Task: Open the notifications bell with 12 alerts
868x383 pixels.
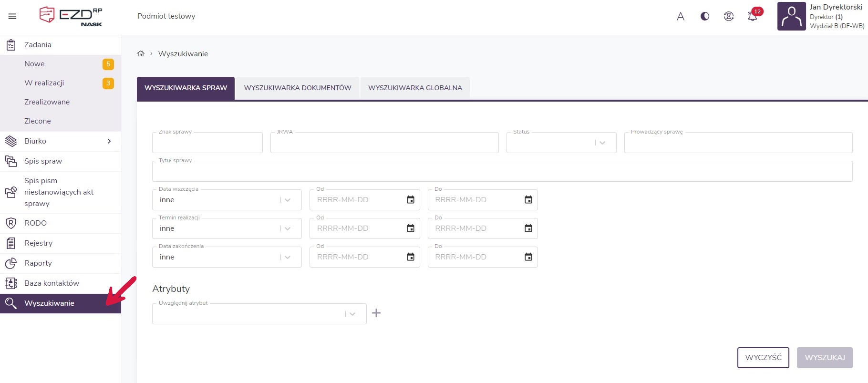Action: click(753, 17)
